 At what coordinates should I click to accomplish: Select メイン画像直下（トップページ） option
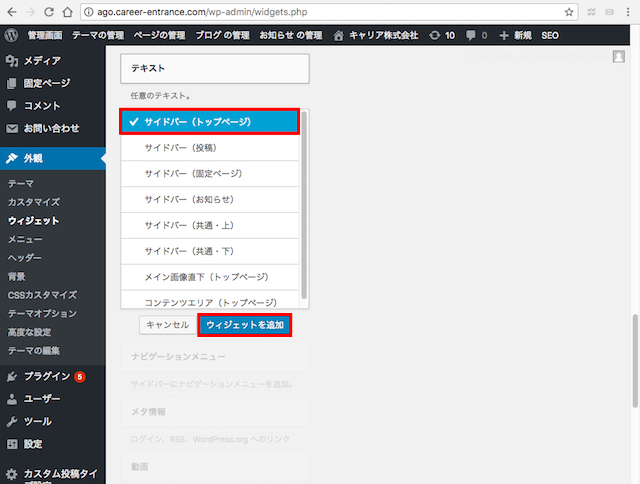pyautogui.click(x=210, y=277)
